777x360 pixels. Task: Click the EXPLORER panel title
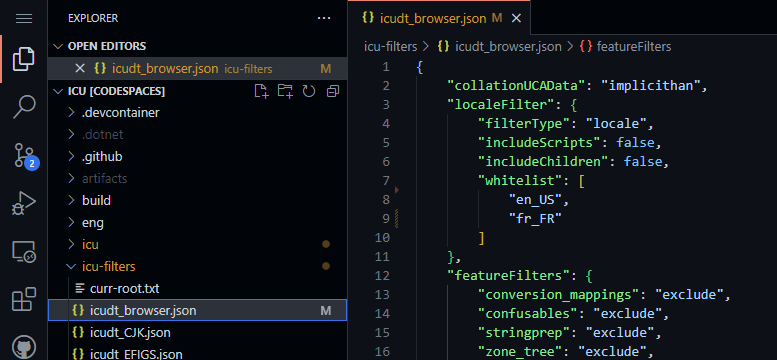(93, 18)
